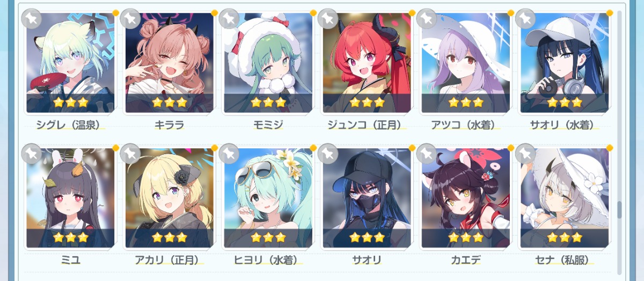Toggle the pin icon on キララ card
The height and width of the screenshot is (281, 644).
coord(130,19)
